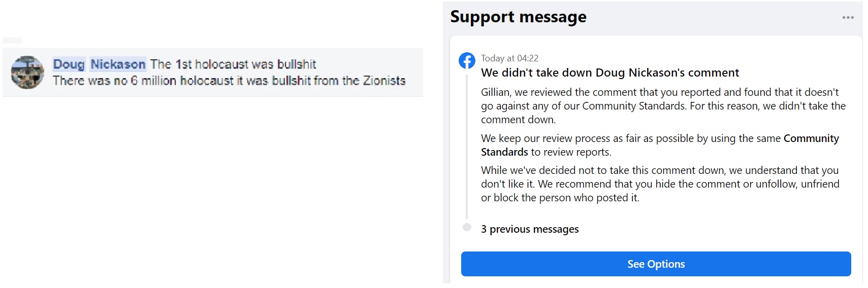Click the comment's first line after the name
The width and height of the screenshot is (868, 288).
(233, 64)
